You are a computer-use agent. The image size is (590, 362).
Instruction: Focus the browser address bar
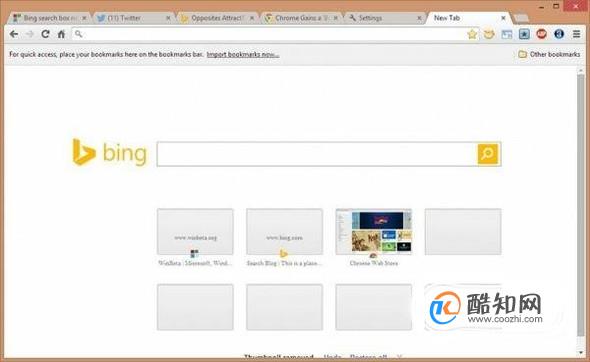[269, 34]
